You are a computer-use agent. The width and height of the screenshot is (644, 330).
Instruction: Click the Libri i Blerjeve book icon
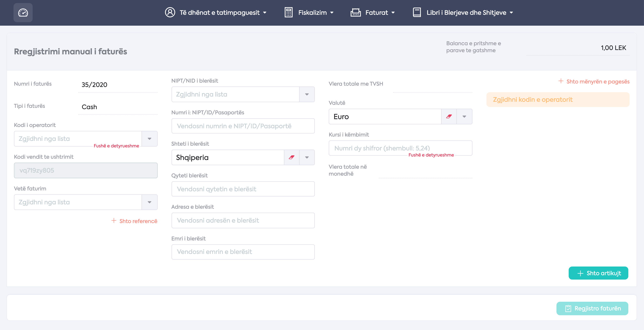click(x=417, y=12)
